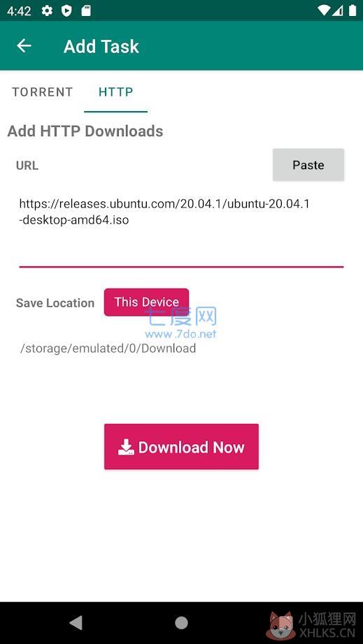363x644 pixels.
Task: Tap the back arrow in Add Task header
Action: [24, 45]
